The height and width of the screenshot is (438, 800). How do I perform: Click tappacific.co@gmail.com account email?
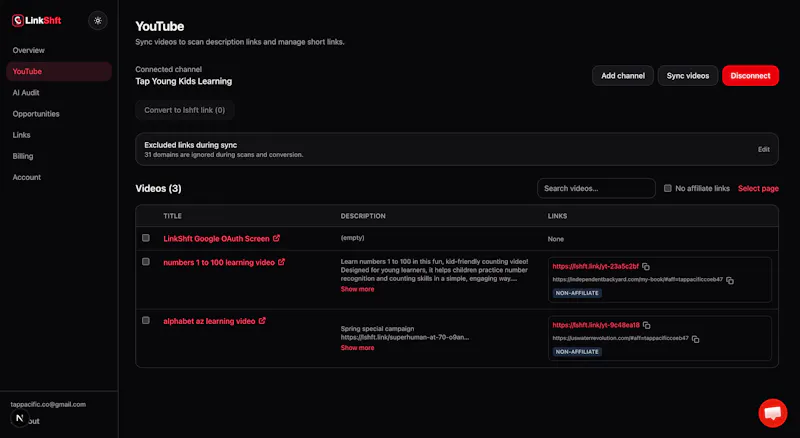click(x=48, y=404)
